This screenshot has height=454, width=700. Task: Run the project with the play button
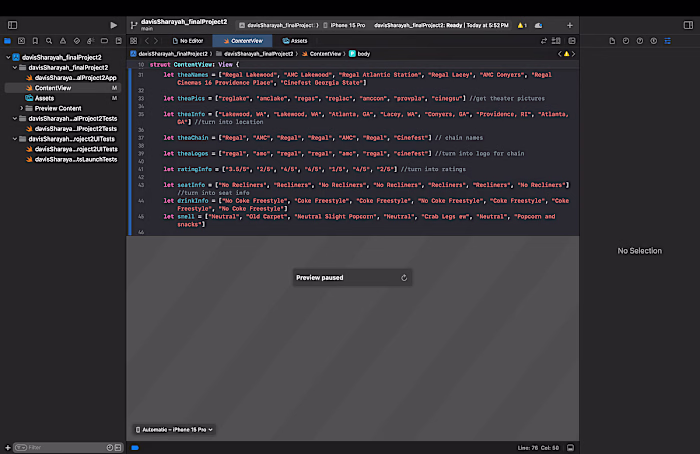tap(113, 25)
